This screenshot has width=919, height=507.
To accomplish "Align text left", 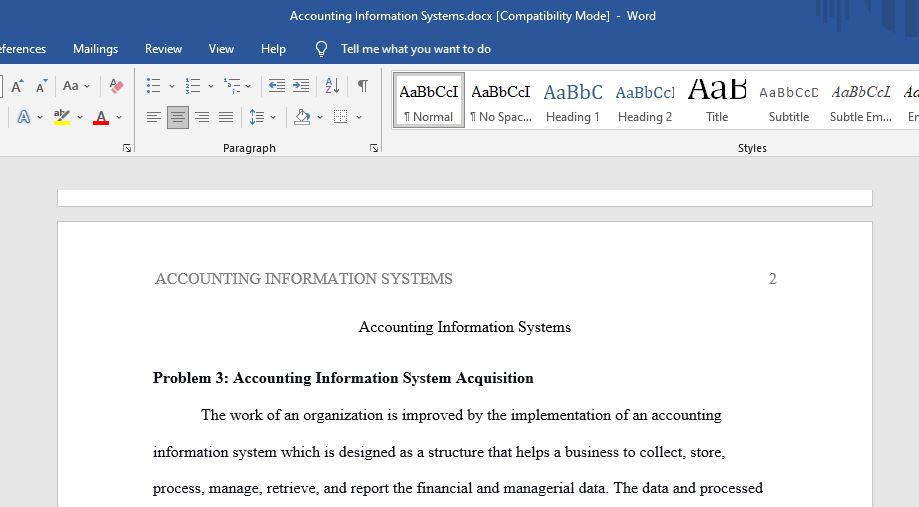I will click(x=154, y=117).
